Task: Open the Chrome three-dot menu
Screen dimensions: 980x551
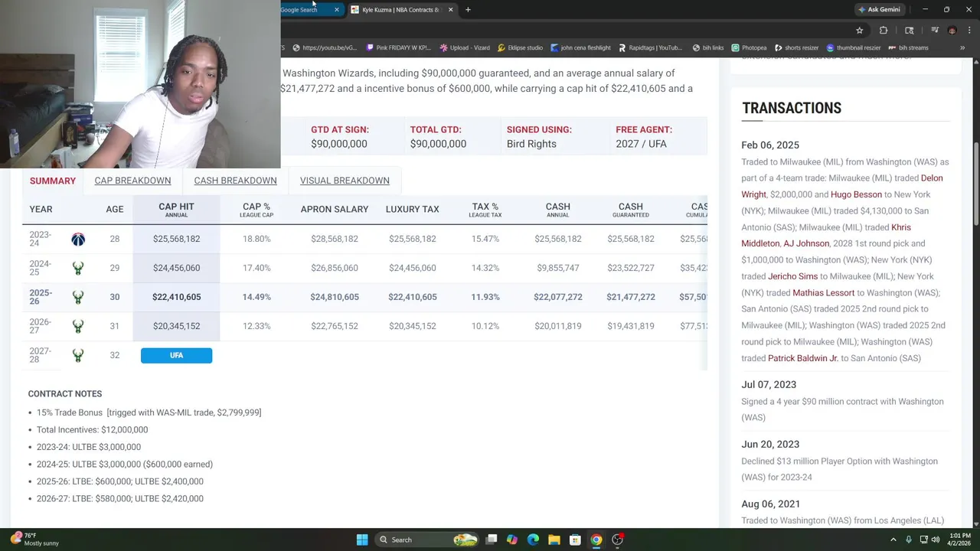Action: point(968,31)
